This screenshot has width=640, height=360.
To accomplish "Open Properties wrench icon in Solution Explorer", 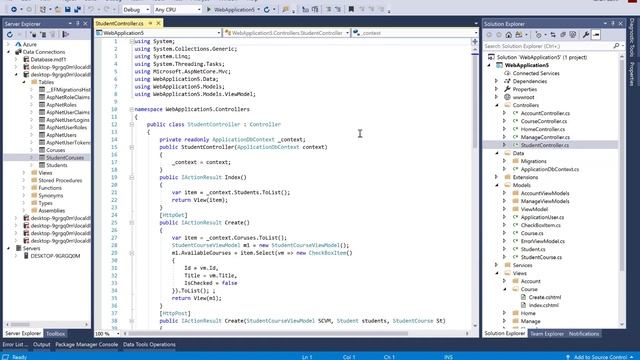I will point(586,35).
